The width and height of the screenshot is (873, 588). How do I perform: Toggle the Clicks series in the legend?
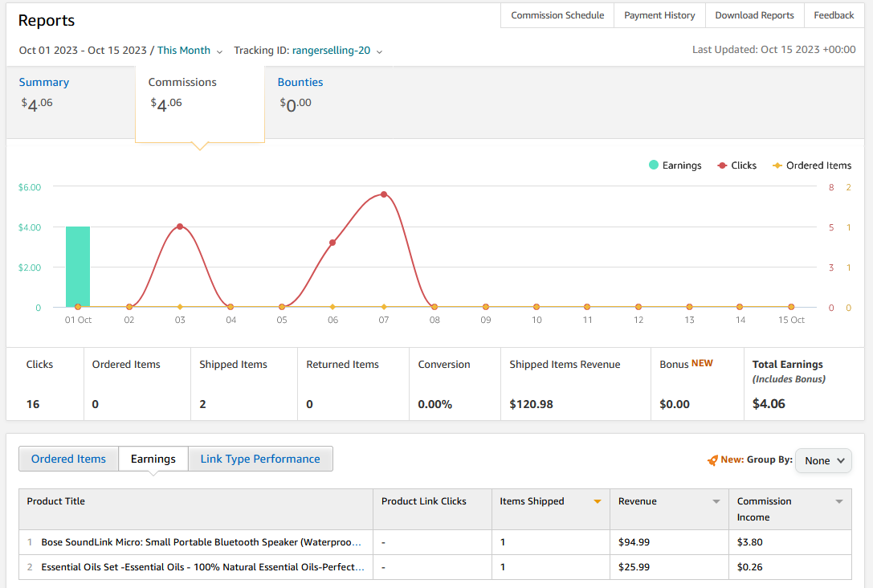click(x=722, y=165)
